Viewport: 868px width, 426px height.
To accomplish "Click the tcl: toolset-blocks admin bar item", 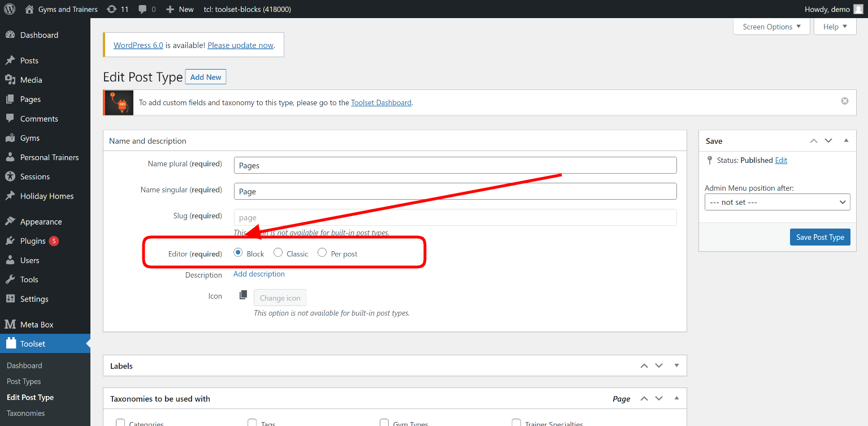I will (x=248, y=9).
